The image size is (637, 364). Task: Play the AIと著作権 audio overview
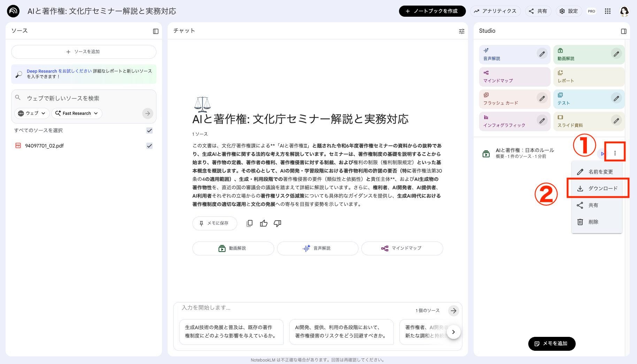tap(602, 153)
